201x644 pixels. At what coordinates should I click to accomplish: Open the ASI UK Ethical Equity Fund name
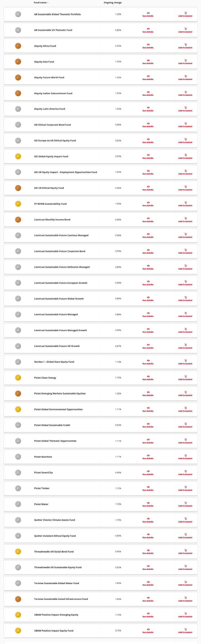pos(49,188)
